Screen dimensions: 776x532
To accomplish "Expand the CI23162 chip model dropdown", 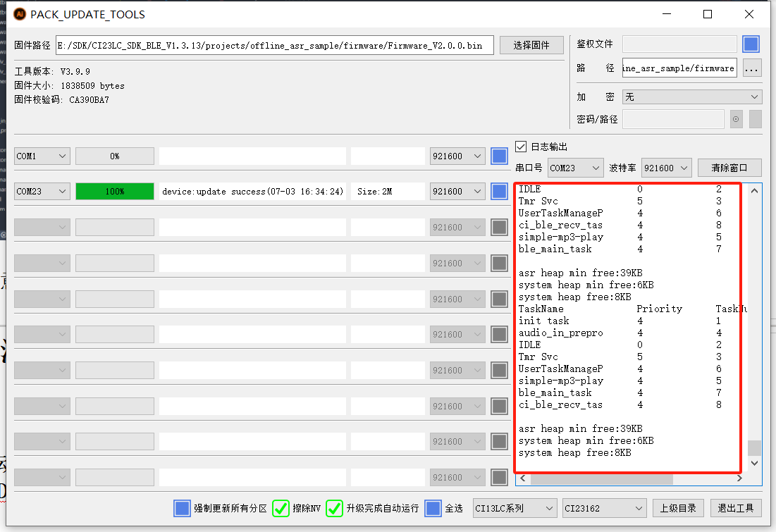I will coord(604,508).
